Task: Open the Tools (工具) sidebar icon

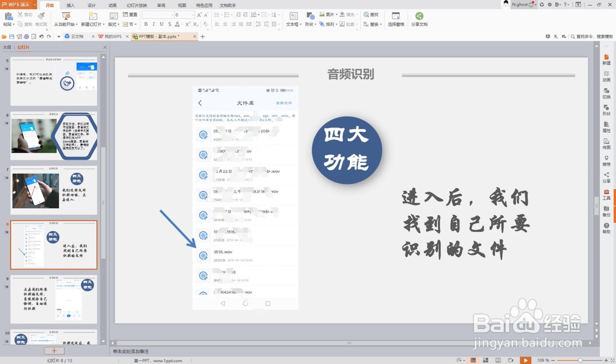Action: (x=607, y=195)
